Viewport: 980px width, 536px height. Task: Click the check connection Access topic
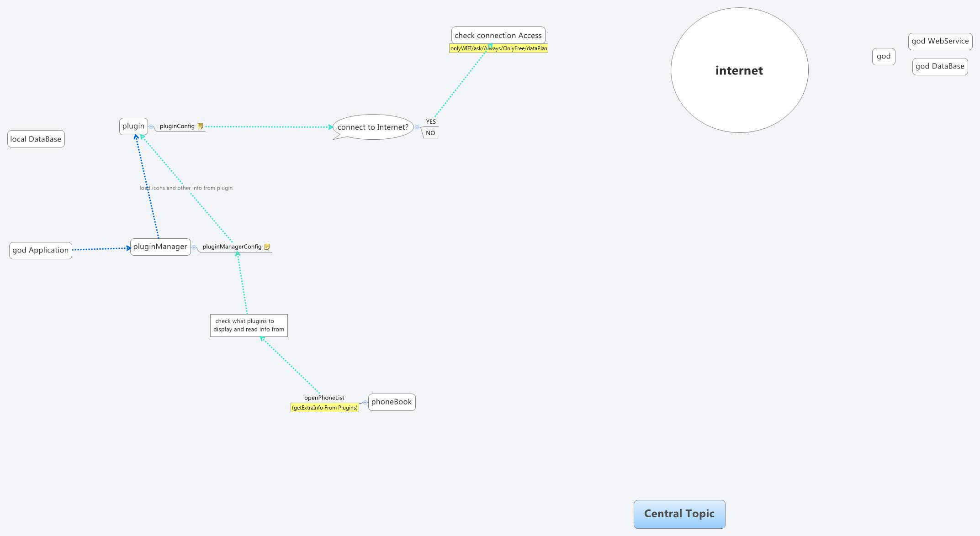pyautogui.click(x=498, y=35)
